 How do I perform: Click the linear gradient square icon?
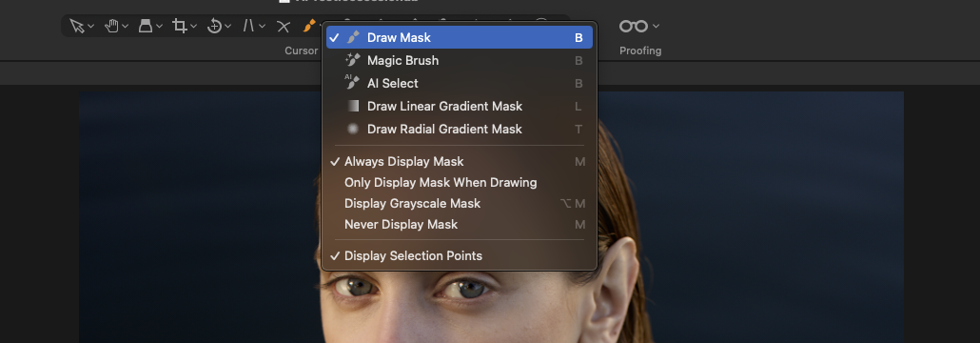point(353,106)
